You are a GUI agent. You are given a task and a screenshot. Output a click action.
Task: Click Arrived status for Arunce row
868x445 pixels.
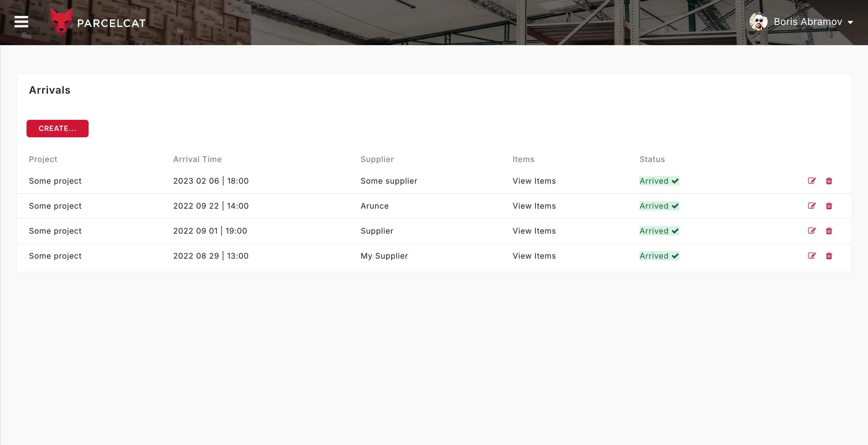(659, 206)
